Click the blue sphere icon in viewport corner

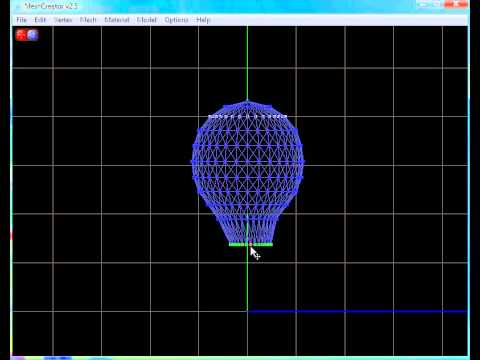pos(33,35)
